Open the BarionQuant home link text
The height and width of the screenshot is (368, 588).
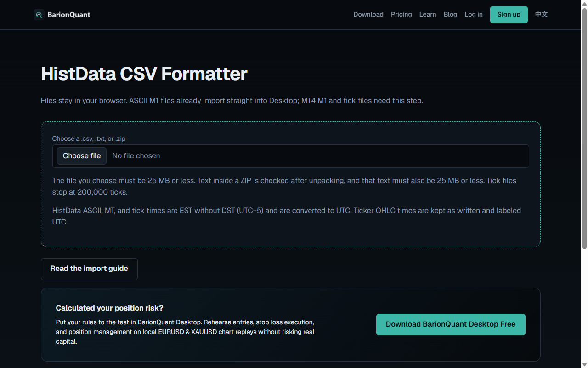pos(69,15)
